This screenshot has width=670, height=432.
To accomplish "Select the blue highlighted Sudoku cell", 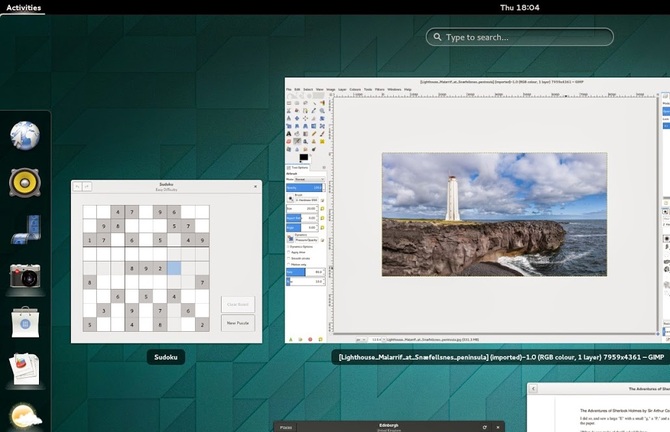I will 174,268.
